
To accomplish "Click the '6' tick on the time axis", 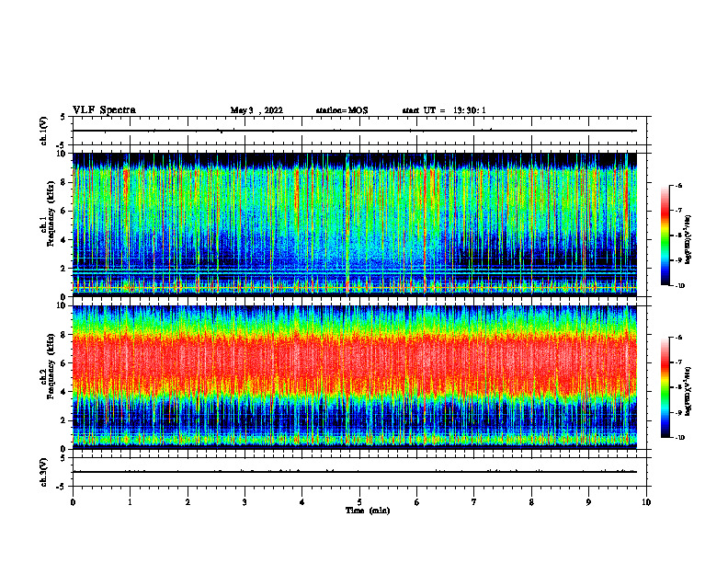I will point(416,502).
